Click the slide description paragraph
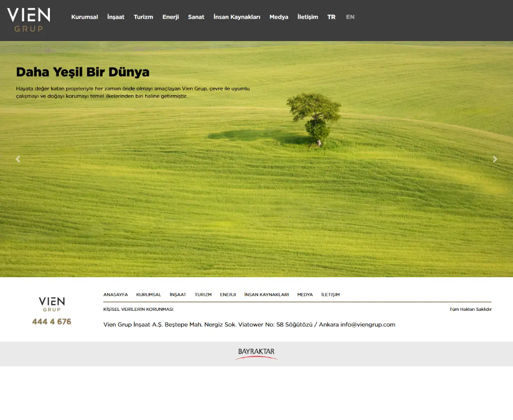Screen dimensions: 513x420 click(133, 92)
